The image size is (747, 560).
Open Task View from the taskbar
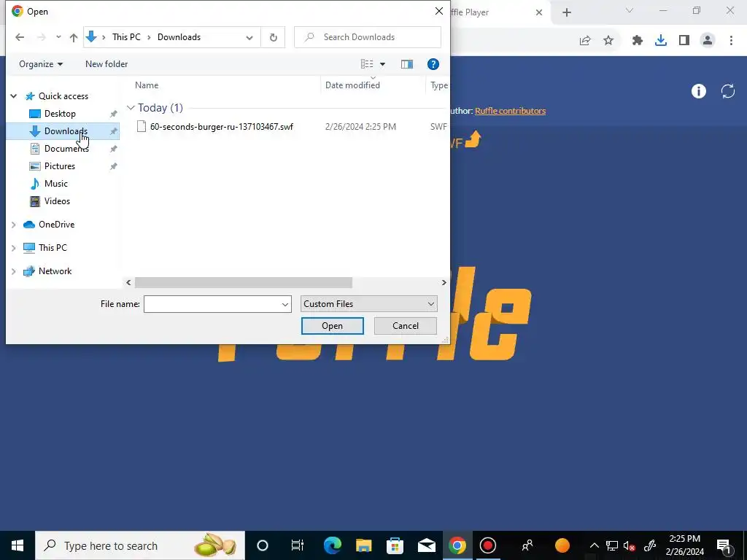[298, 545]
